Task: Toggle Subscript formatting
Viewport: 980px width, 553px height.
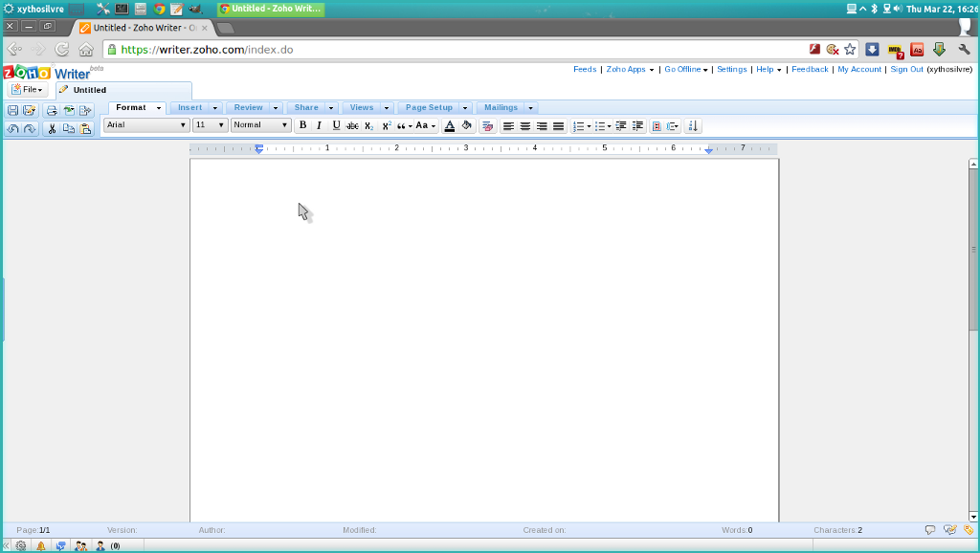Action: point(368,125)
